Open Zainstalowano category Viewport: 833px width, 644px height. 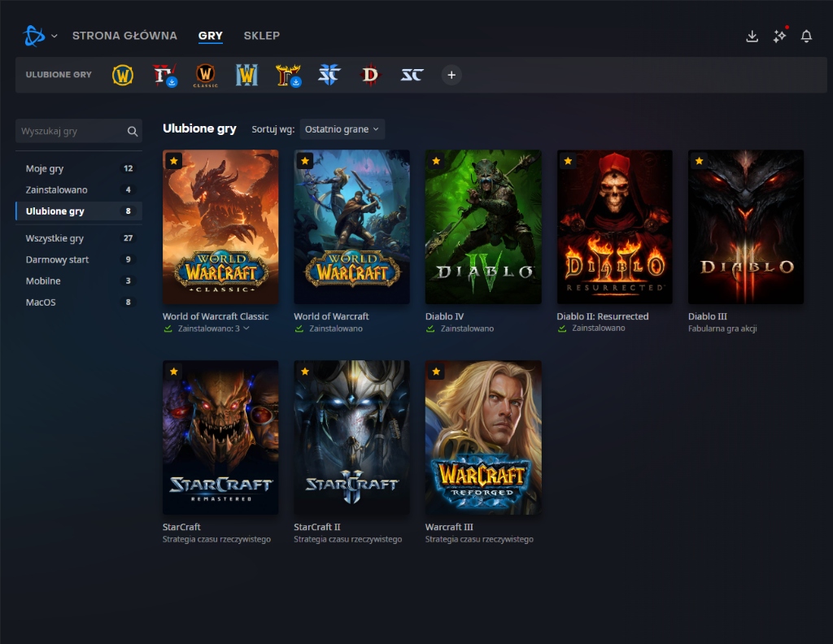coord(79,189)
